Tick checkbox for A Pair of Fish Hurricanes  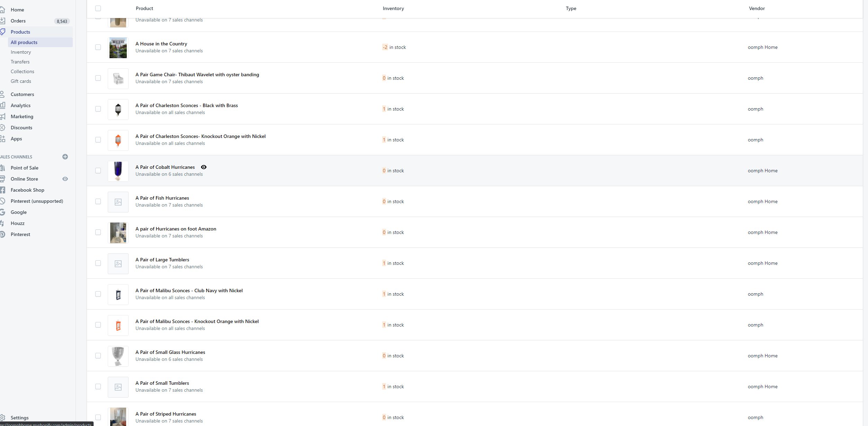[x=98, y=201]
